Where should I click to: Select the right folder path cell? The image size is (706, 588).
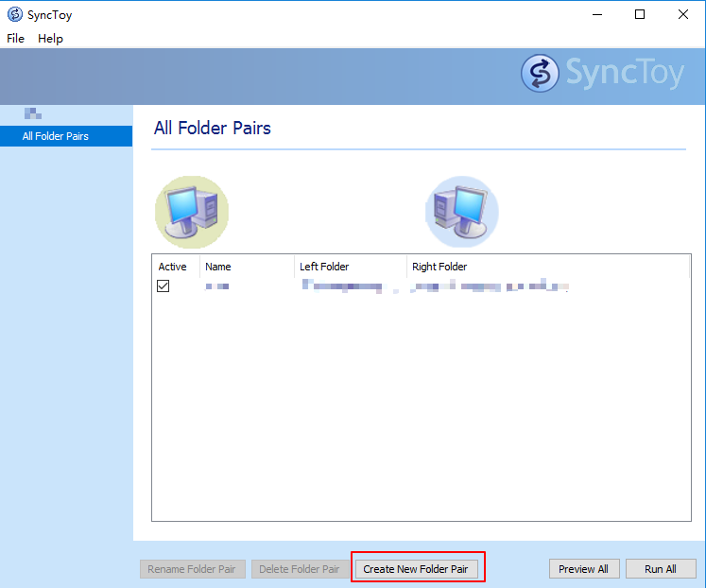pyautogui.click(x=490, y=286)
